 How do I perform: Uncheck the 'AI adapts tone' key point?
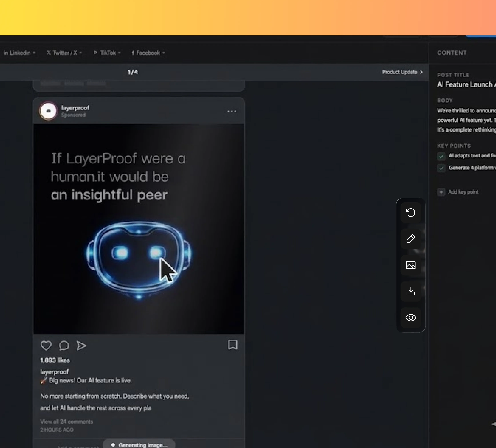[441, 156]
